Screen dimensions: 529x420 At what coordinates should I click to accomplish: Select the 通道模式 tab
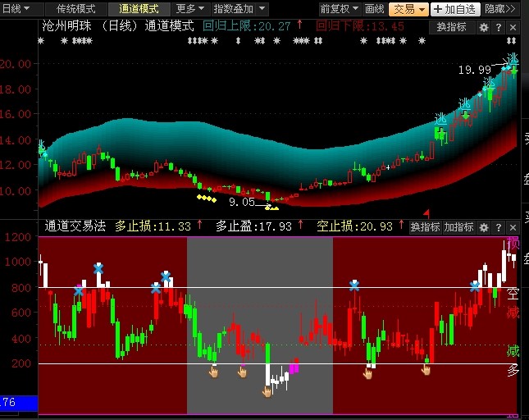pyautogui.click(x=139, y=9)
